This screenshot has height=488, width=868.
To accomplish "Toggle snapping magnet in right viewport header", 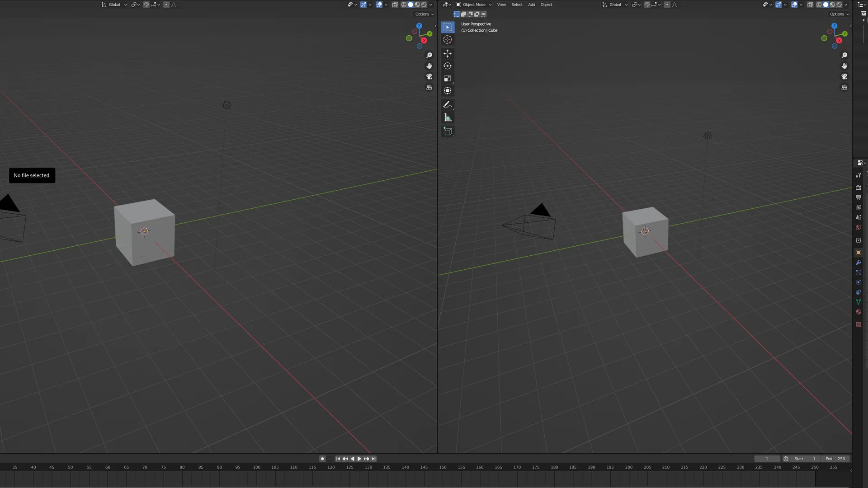I will click(647, 5).
